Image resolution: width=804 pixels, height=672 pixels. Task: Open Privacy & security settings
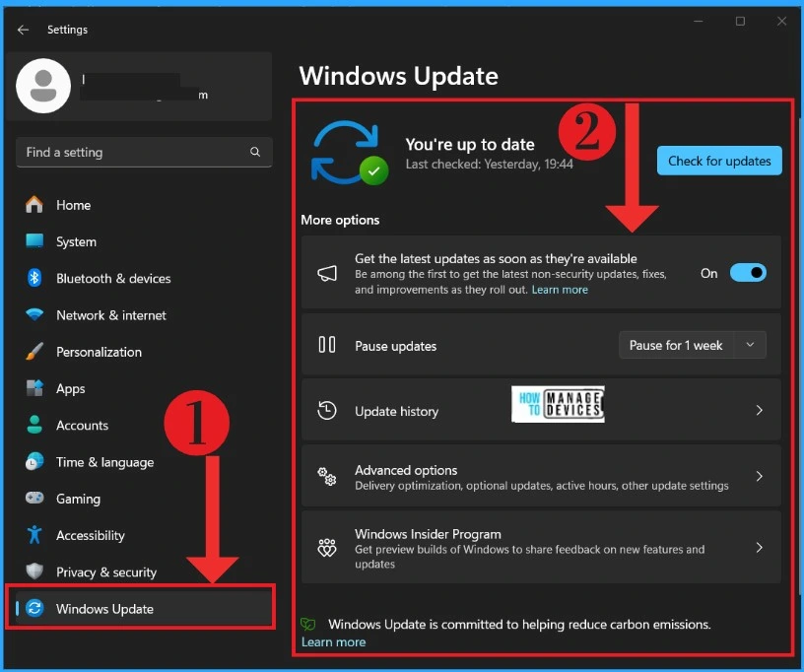tap(144, 571)
